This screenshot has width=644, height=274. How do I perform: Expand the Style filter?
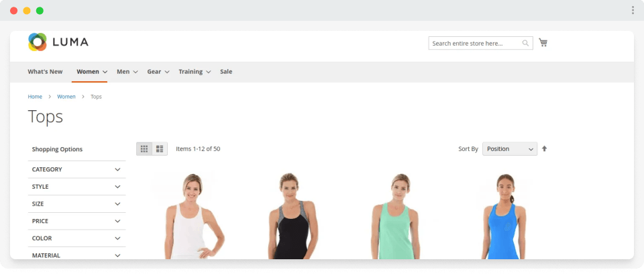pyautogui.click(x=77, y=187)
